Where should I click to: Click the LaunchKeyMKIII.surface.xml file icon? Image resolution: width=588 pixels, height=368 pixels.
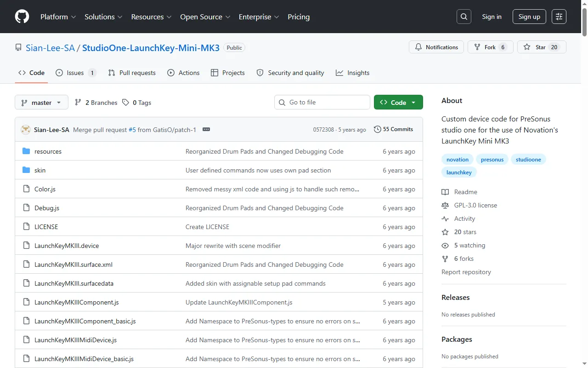pyautogui.click(x=26, y=264)
